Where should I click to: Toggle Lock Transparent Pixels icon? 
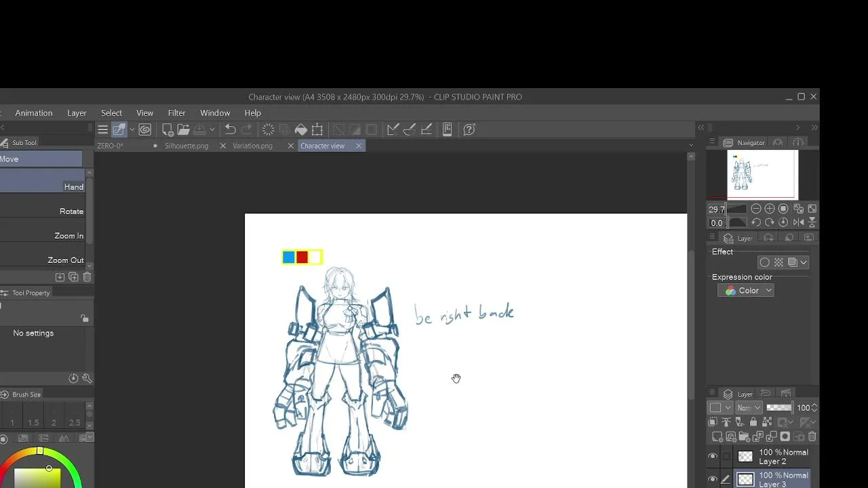767,422
